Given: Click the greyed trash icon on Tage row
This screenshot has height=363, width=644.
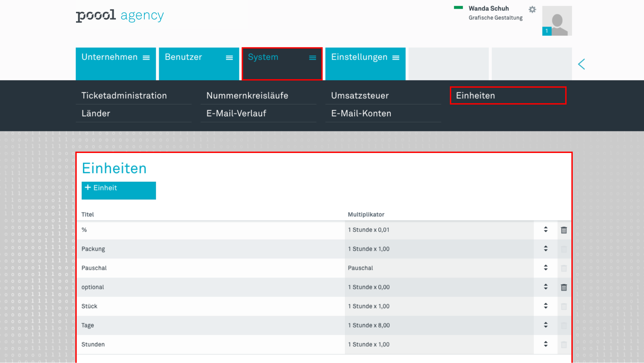Looking at the screenshot, I should coord(564,325).
